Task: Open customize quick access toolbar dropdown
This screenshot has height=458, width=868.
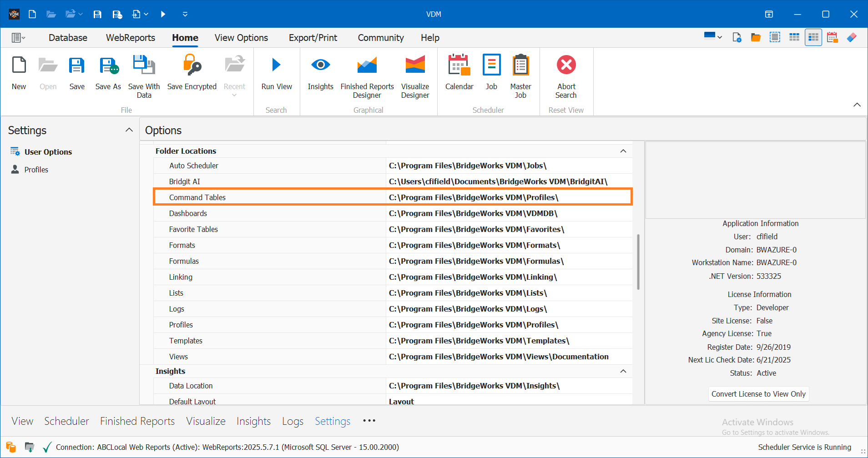Action: (x=185, y=14)
